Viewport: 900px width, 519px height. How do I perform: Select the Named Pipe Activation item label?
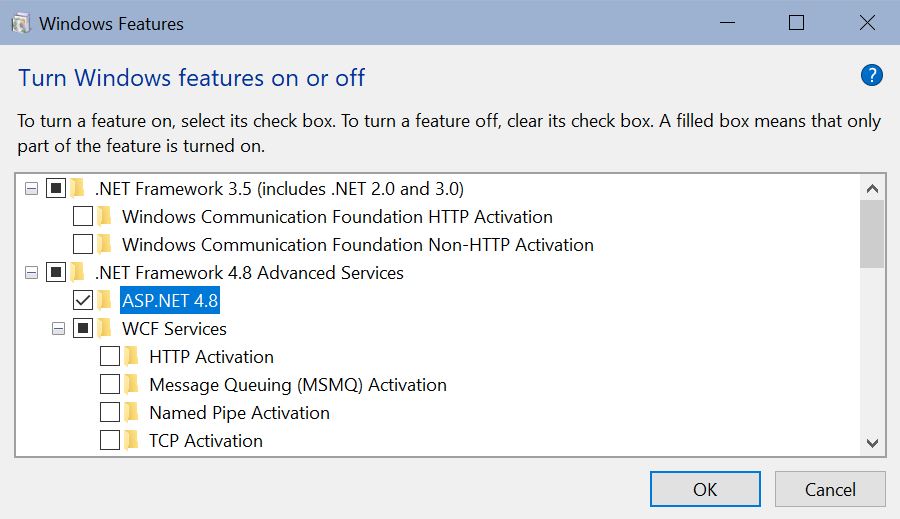[239, 412]
